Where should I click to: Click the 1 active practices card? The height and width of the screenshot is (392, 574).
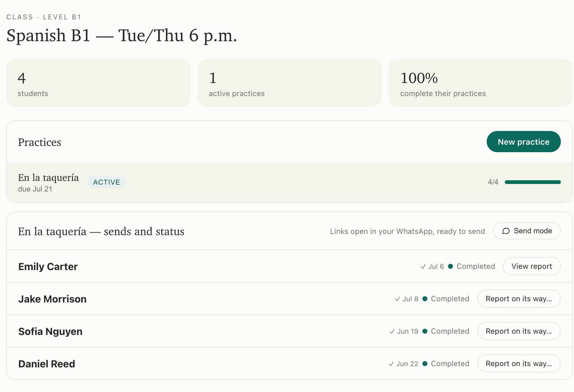(x=289, y=83)
